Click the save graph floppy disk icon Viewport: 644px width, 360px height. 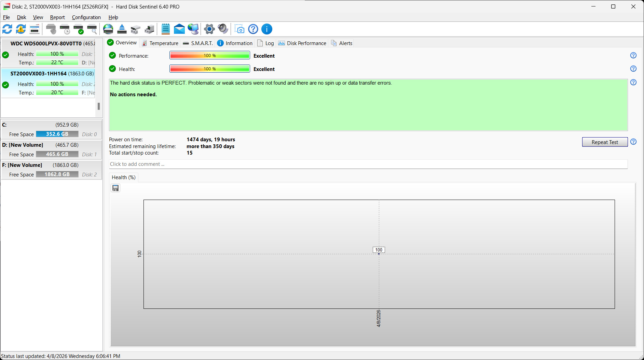(115, 188)
